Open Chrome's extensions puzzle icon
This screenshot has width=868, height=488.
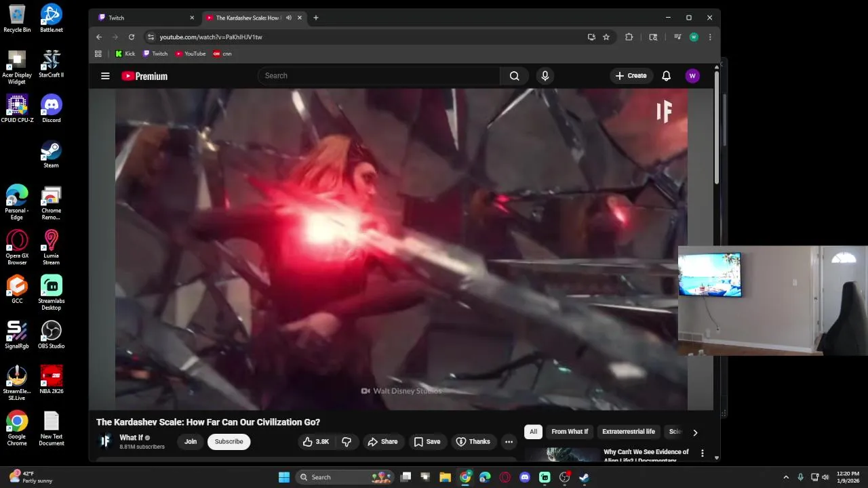(x=629, y=37)
